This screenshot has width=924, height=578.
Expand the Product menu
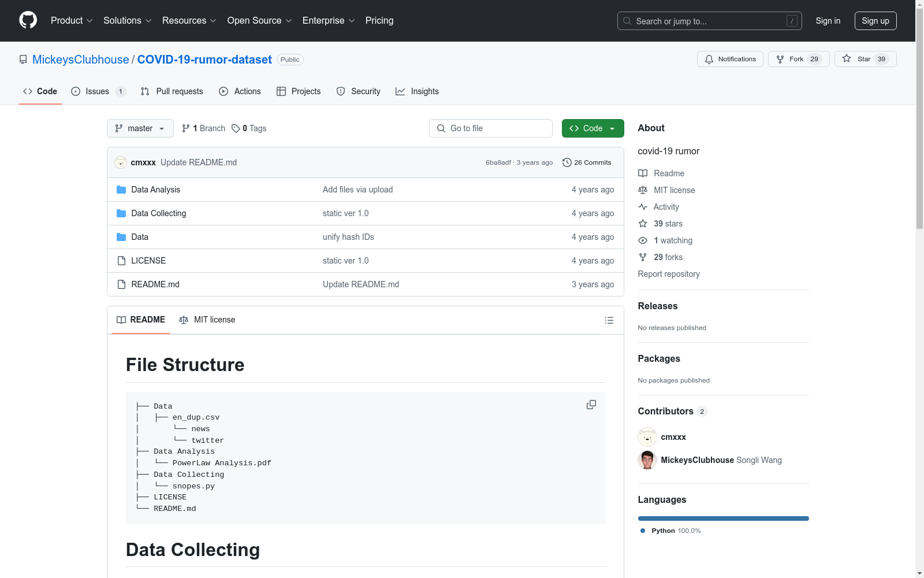[72, 21]
